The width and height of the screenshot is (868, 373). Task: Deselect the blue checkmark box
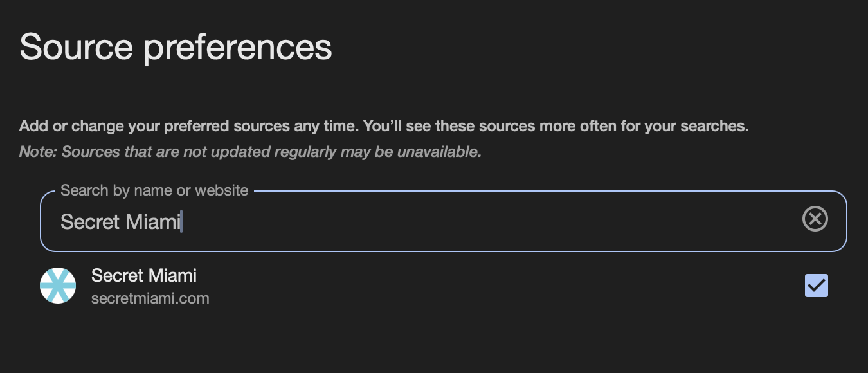pos(816,286)
